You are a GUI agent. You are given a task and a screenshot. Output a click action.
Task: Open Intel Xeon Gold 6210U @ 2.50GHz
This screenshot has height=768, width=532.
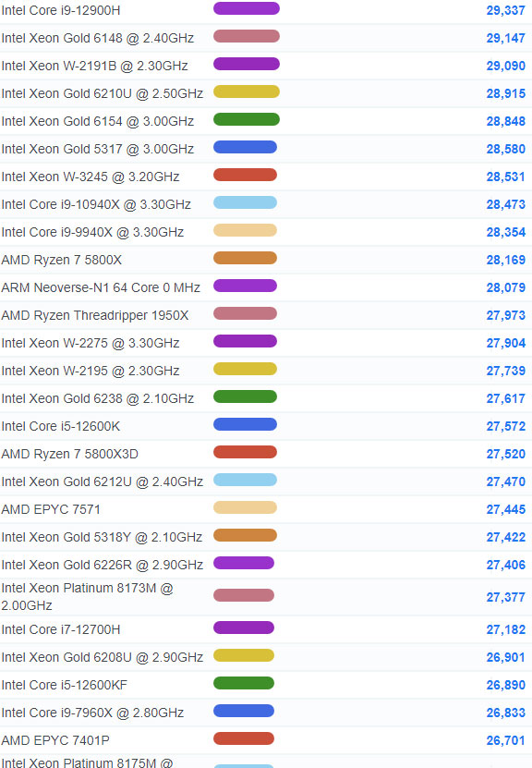[102, 93]
